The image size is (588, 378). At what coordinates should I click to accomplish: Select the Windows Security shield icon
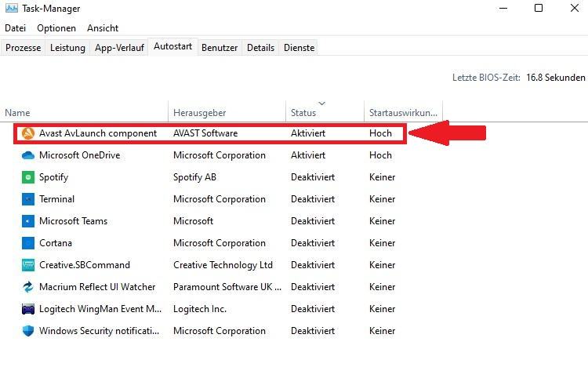[28, 331]
